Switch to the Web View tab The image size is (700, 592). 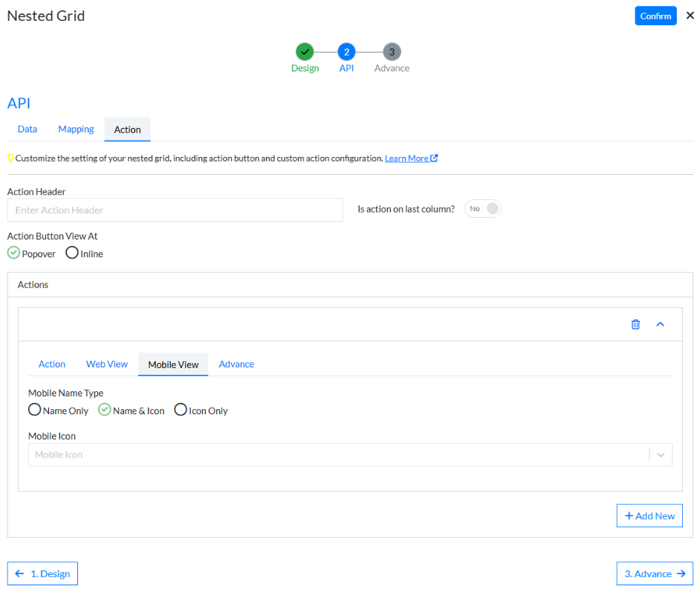[107, 364]
